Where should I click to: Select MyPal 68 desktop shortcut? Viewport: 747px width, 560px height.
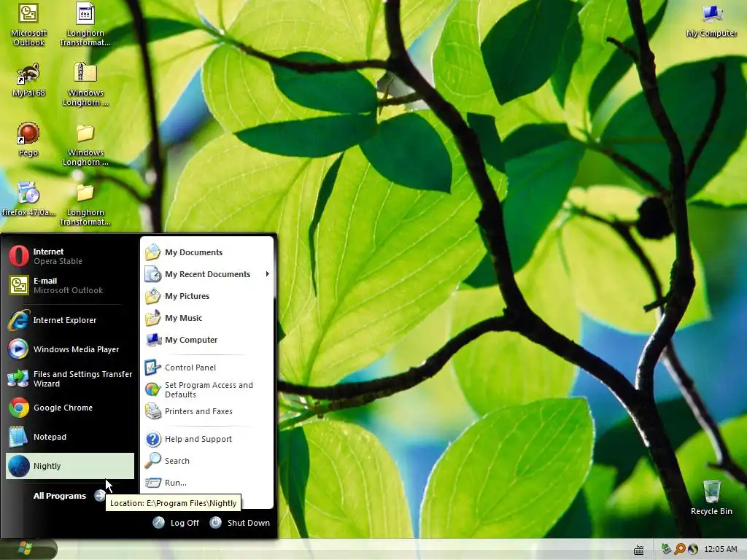coord(28,80)
